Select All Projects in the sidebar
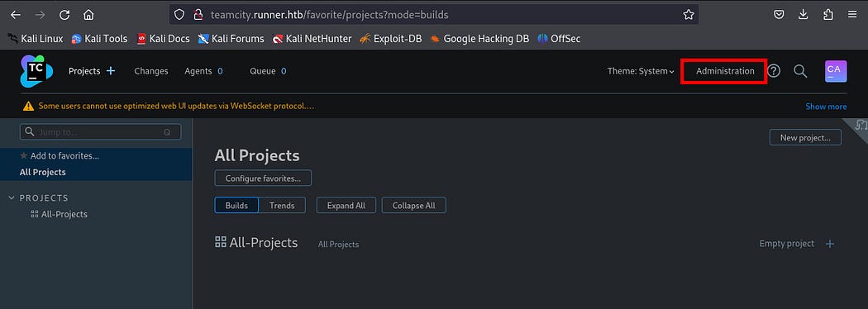The image size is (868, 309). 43,172
